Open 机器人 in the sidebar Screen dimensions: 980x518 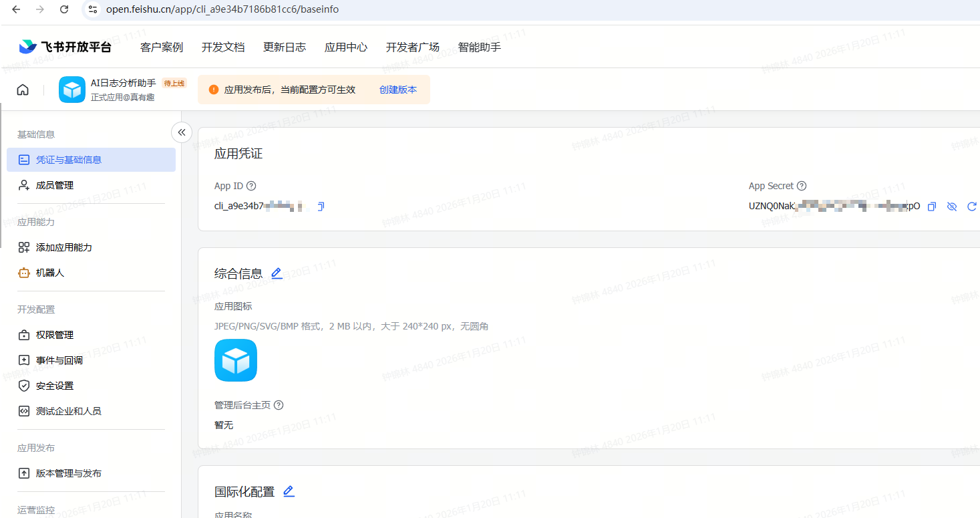[x=50, y=273]
